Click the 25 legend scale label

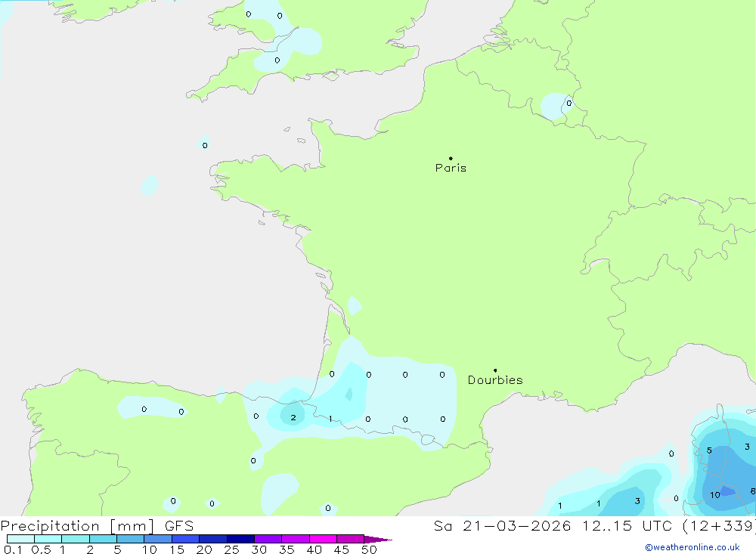231,549
